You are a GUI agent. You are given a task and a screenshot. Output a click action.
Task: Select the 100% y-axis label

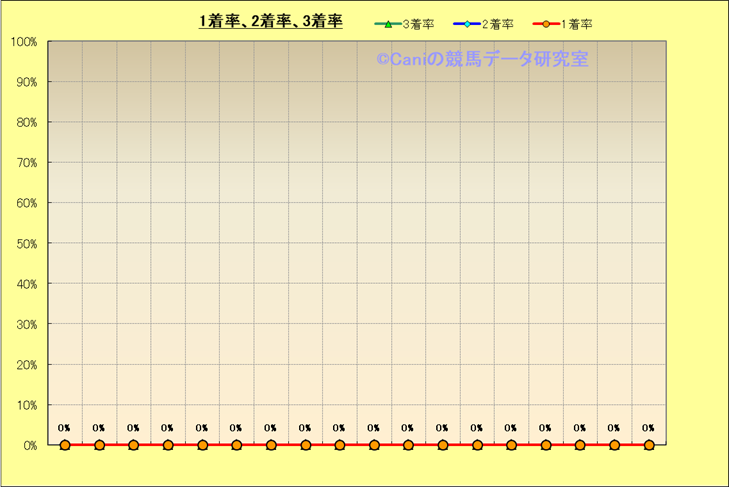pyautogui.click(x=24, y=42)
